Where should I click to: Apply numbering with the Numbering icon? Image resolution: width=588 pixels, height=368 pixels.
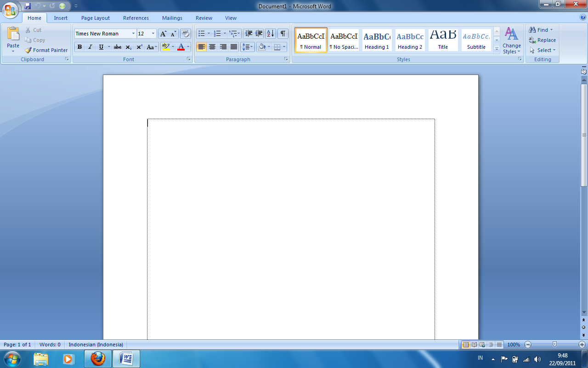pyautogui.click(x=217, y=34)
